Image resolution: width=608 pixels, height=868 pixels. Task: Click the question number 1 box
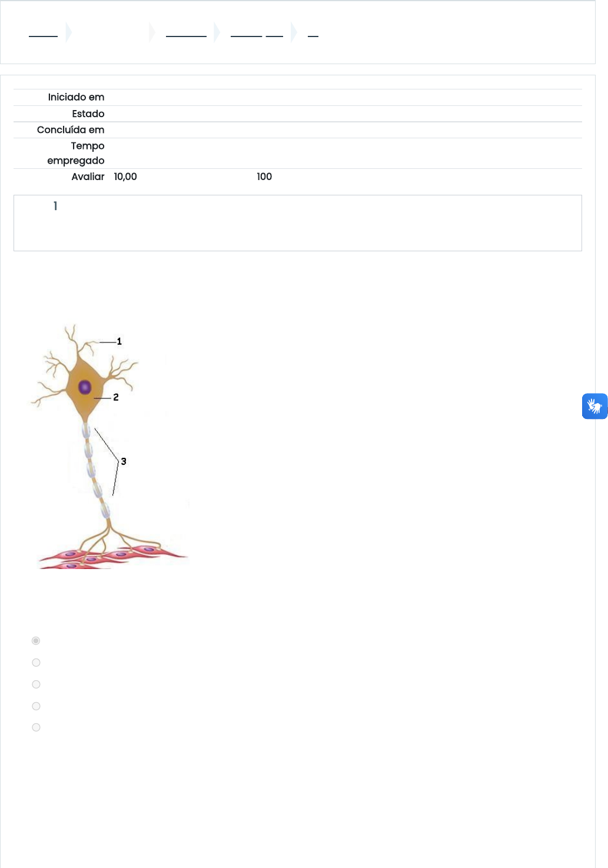(298, 223)
